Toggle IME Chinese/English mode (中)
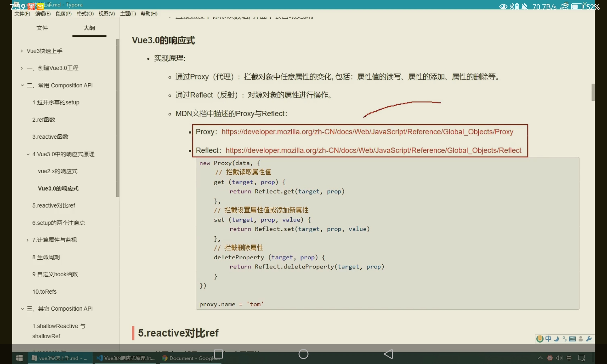The width and height of the screenshot is (607, 364). (x=548, y=339)
